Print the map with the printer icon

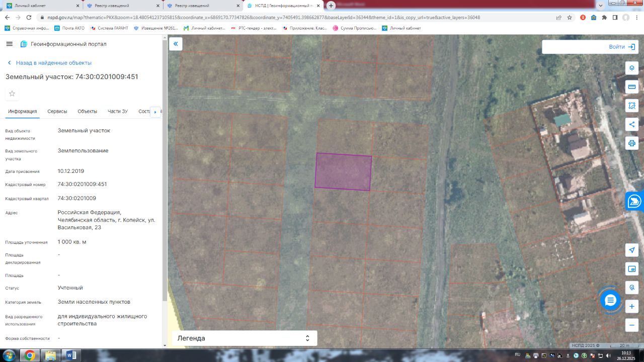632,143
